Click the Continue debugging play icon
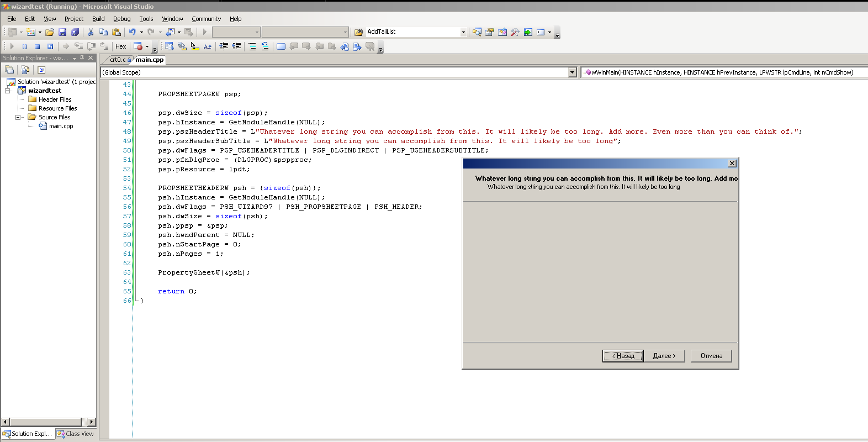 12,46
